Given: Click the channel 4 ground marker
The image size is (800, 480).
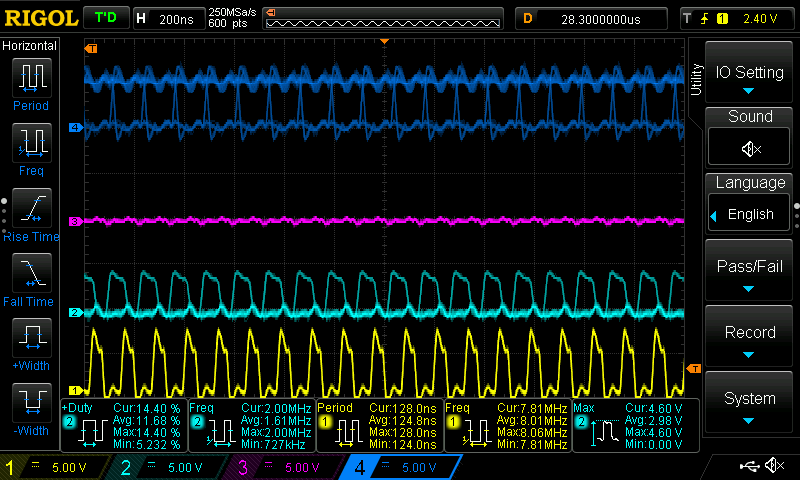Looking at the screenshot, I should (x=76, y=127).
